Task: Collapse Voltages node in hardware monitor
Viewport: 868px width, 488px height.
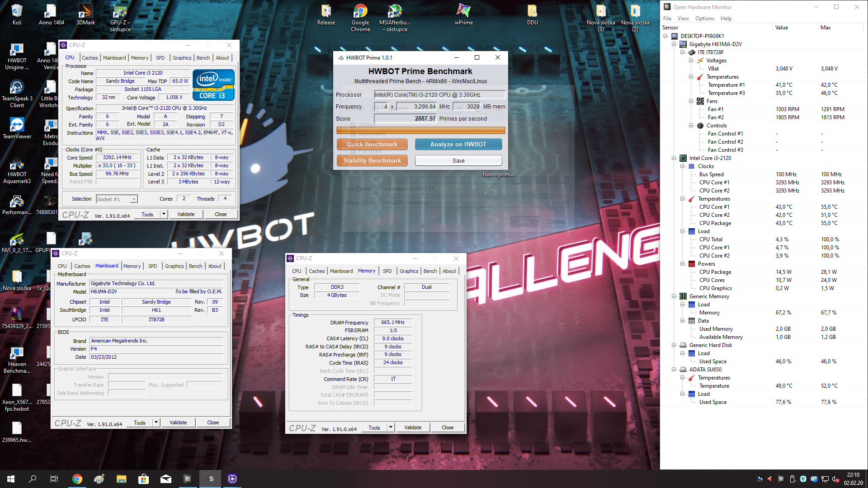Action: click(691, 61)
